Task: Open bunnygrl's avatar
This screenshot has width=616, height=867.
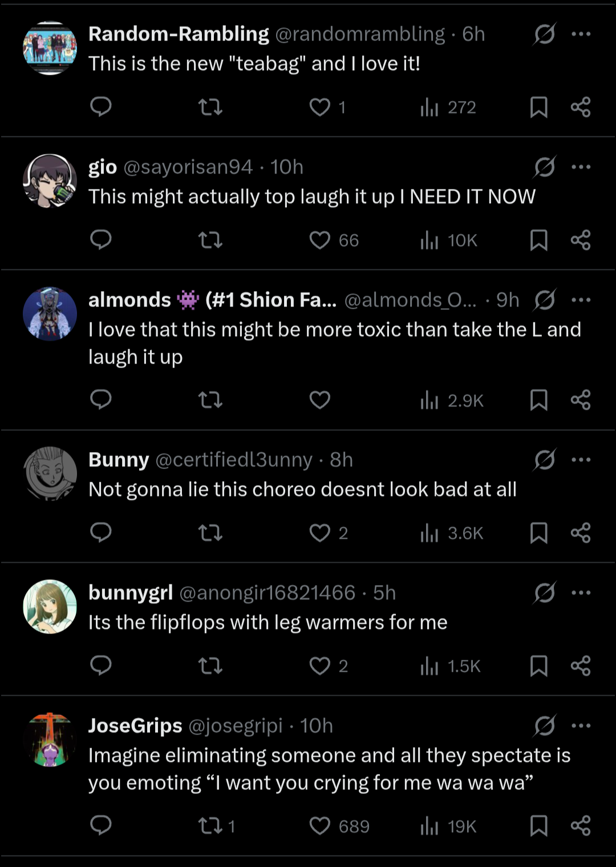Action: tap(50, 607)
